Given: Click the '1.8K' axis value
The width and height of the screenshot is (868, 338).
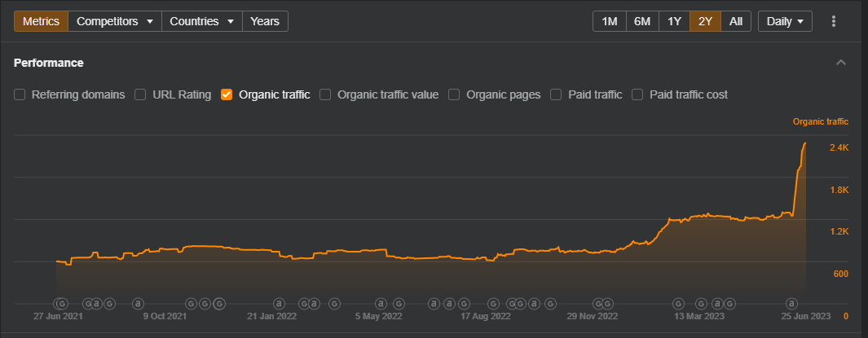Looking at the screenshot, I should click(839, 190).
